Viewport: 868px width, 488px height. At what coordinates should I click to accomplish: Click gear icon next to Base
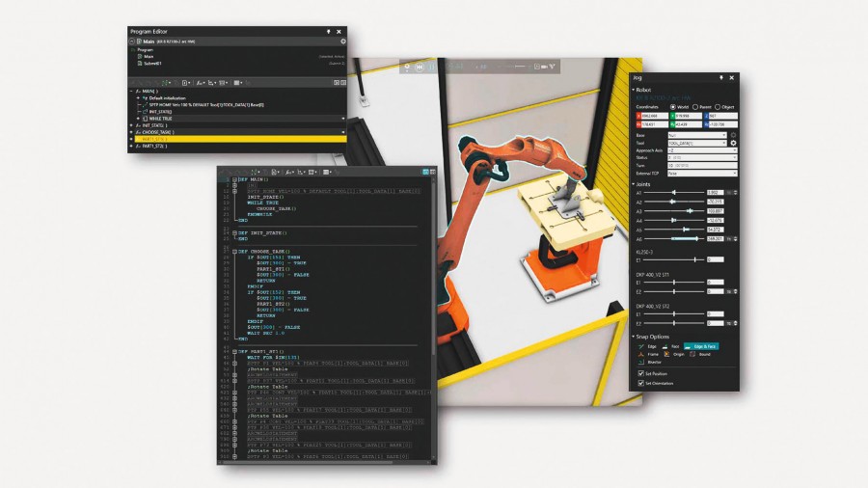(x=734, y=135)
